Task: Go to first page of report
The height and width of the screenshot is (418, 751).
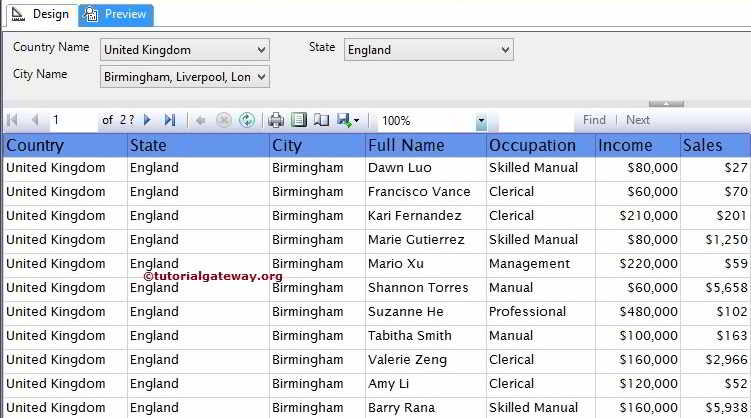Action: (12, 120)
